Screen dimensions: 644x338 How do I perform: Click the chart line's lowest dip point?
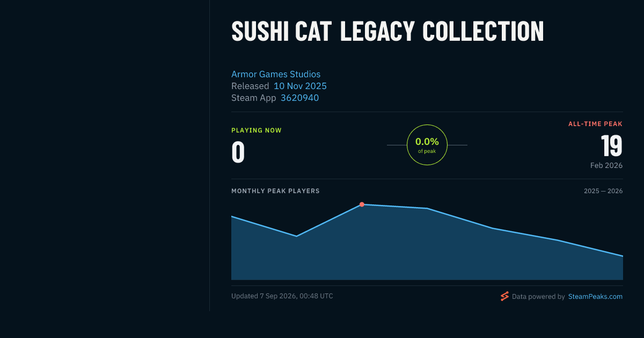pos(296,236)
